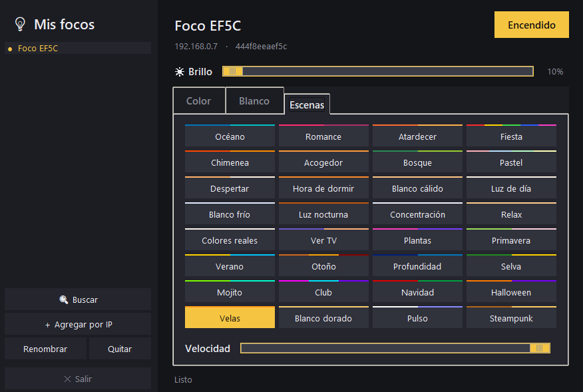Image resolution: width=583 pixels, height=392 pixels.
Task: Choose the Steampunk scene
Action: [511, 318]
